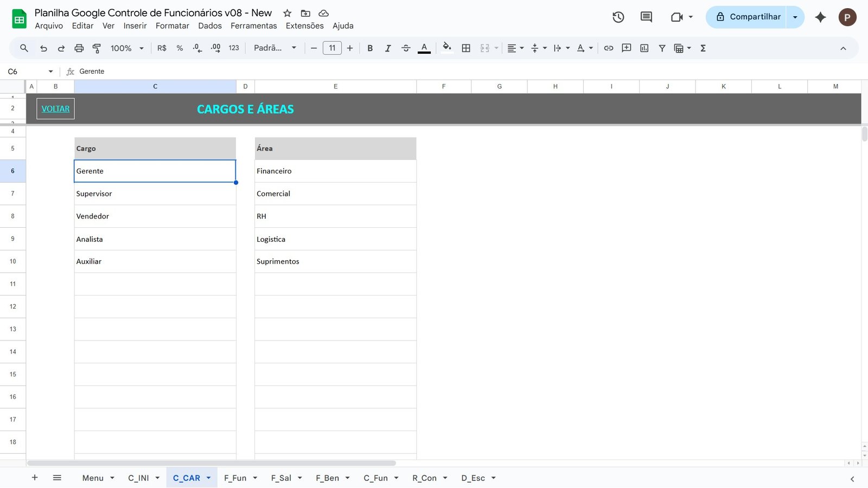
Task: Apply strikethrough formatting
Action: [x=406, y=48]
